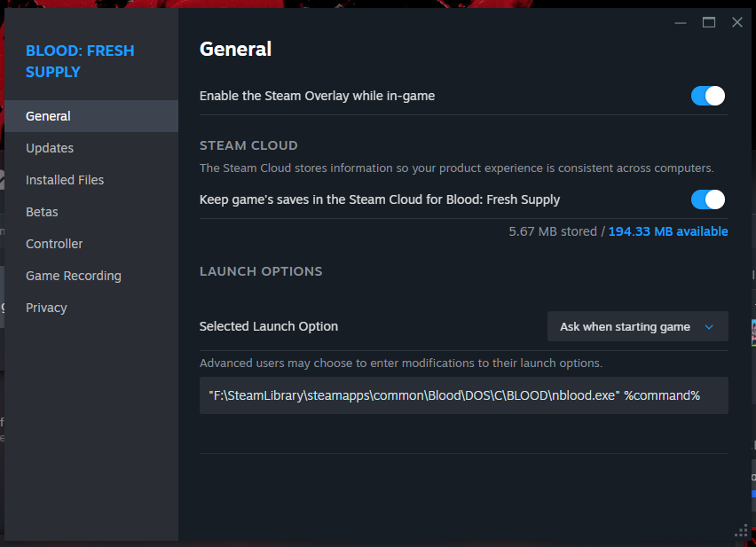Show the Game Recording settings
756x547 pixels.
click(74, 276)
